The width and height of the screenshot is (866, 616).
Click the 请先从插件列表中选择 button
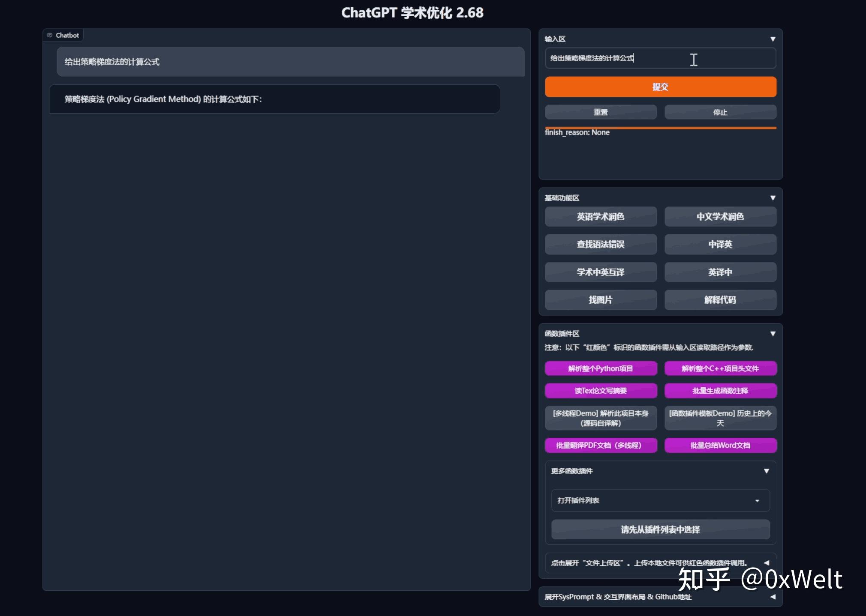tap(660, 529)
